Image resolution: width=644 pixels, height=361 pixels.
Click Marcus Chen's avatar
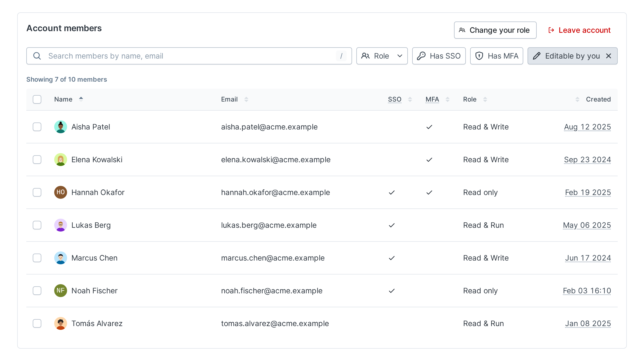pos(61,258)
